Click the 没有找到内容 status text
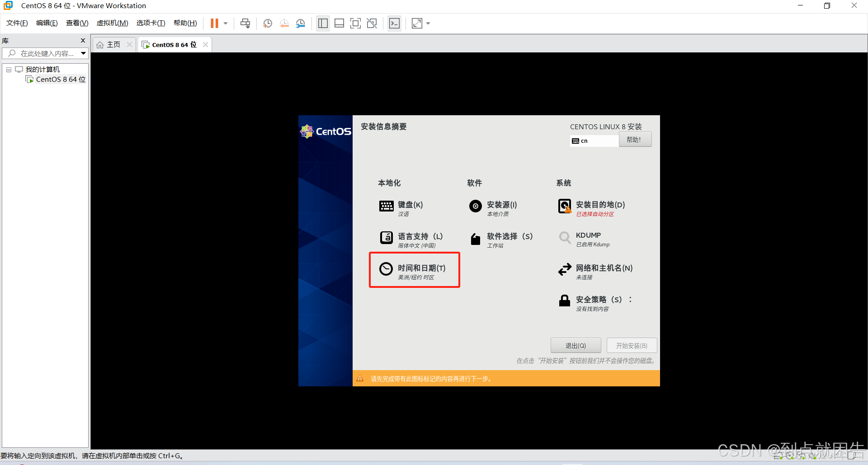Viewport: 868px width, 465px height. 592,309
